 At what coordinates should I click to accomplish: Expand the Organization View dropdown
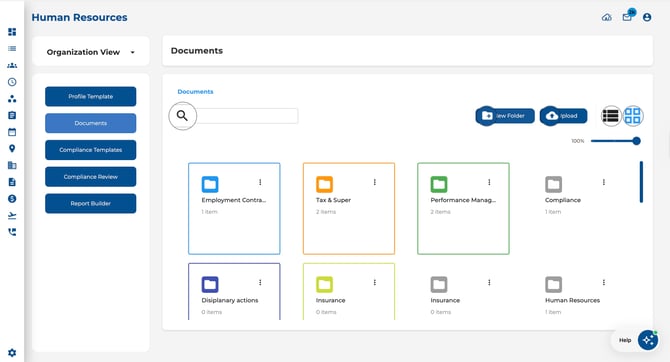[x=91, y=52]
